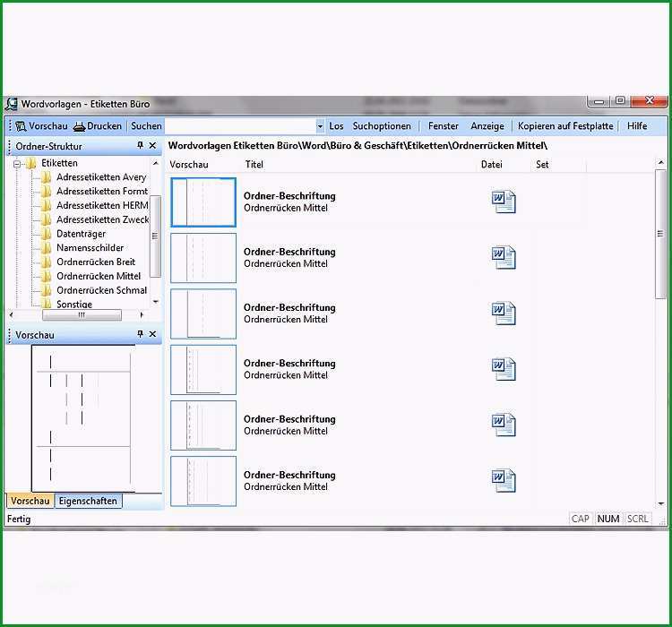The width and height of the screenshot is (672, 627).
Task: Click the Set column header
Action: (542, 165)
